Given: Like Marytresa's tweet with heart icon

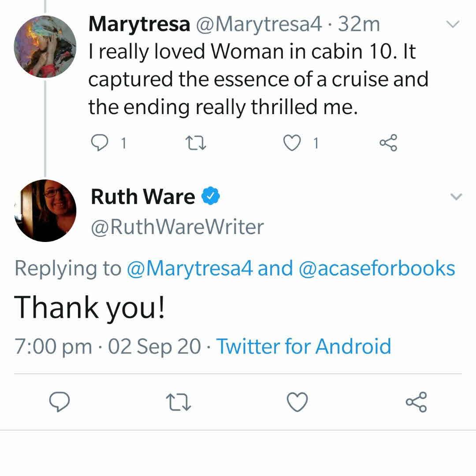Looking at the screenshot, I should click(291, 142).
